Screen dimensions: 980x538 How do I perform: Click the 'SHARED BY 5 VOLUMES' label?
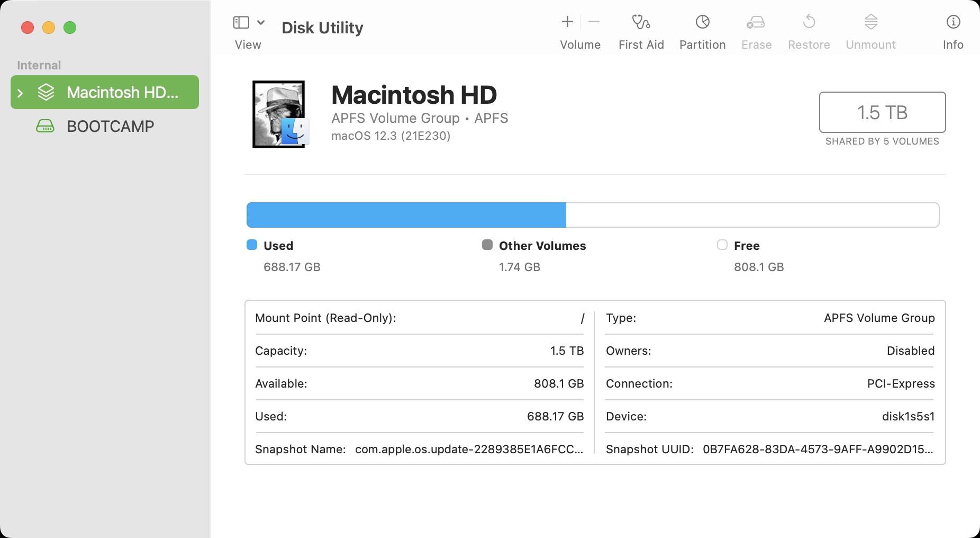[x=882, y=141]
